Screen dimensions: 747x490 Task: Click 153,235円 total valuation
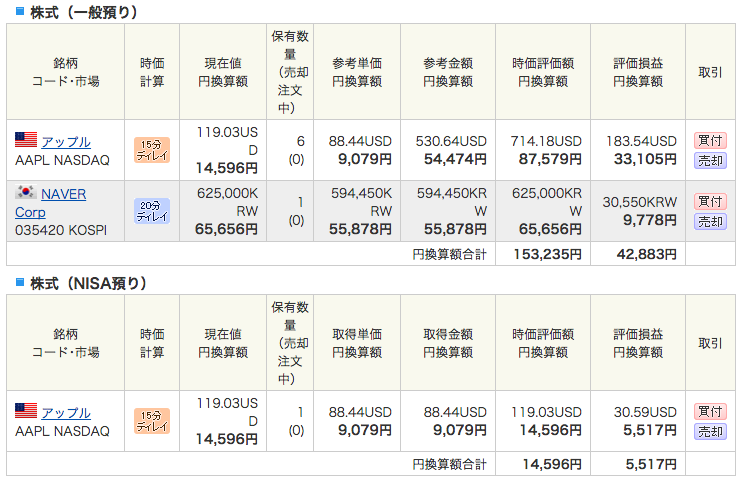[547, 254]
